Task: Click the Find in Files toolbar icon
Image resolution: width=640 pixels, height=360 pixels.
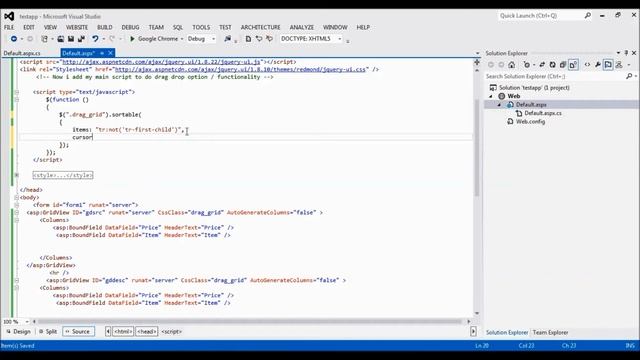Action: [x=228, y=39]
